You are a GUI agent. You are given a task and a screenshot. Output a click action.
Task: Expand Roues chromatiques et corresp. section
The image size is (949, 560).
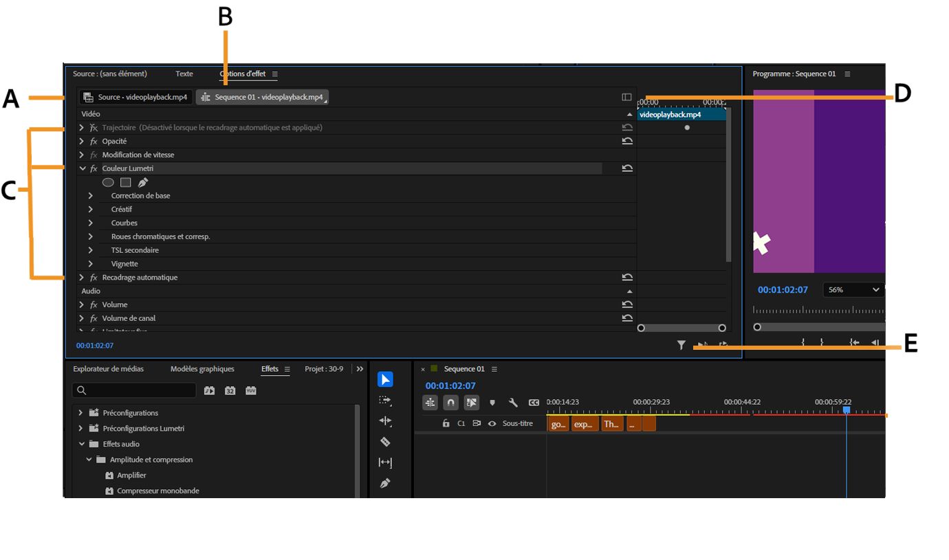coord(90,237)
